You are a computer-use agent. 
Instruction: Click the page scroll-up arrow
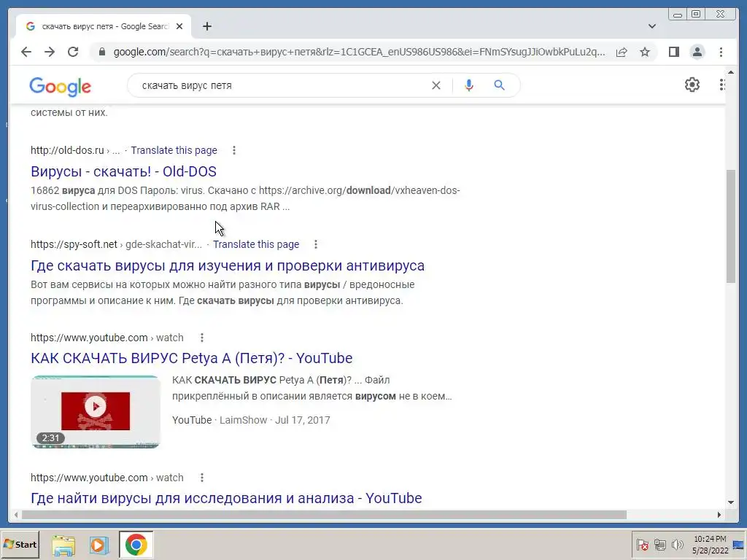pyautogui.click(x=731, y=72)
